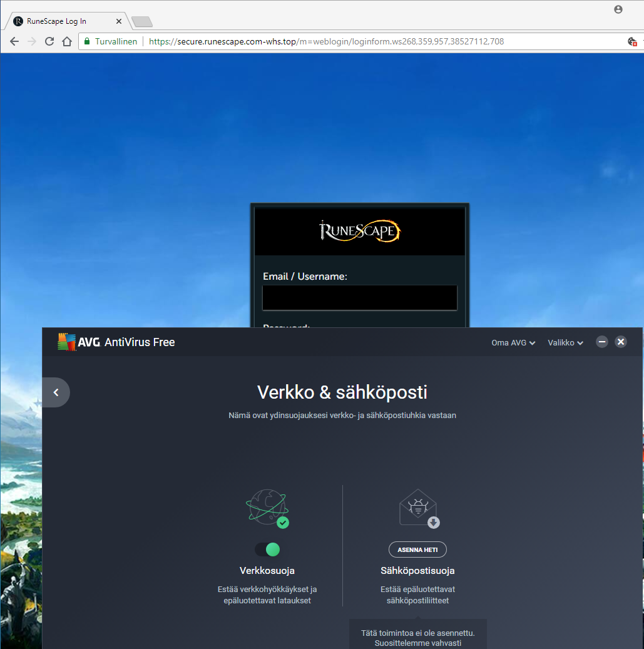Screen dimensions: 644x649
Task: Open the Valikko menu dropdown
Action: [x=565, y=343]
